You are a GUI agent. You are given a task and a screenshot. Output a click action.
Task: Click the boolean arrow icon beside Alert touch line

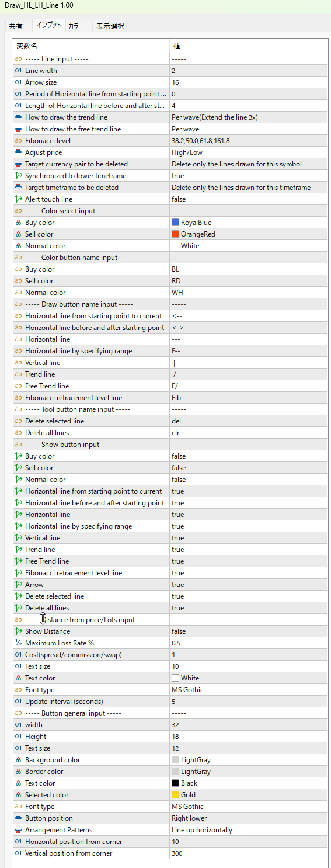click(x=18, y=199)
